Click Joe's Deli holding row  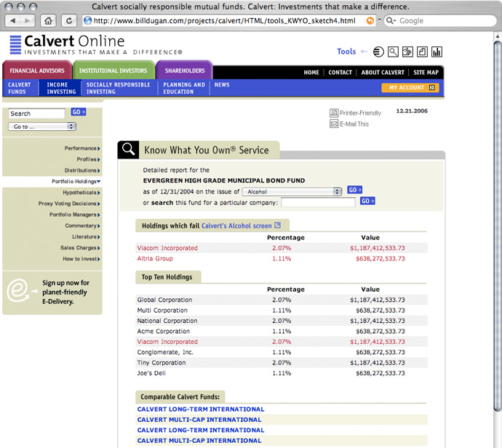[282, 373]
